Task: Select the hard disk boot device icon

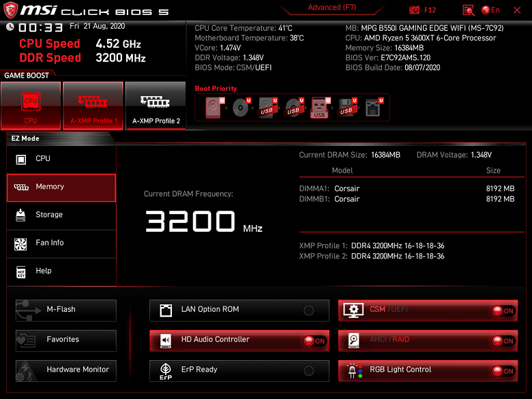Action: coord(214,108)
